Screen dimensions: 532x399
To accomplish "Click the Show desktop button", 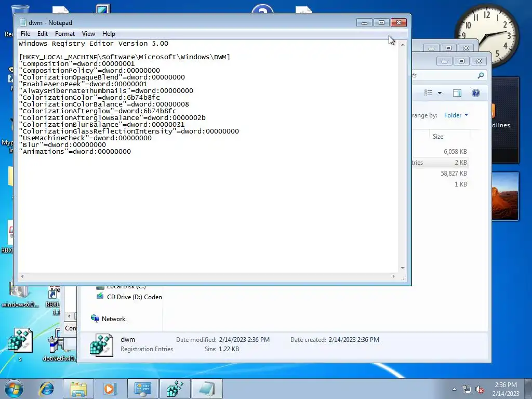I will [x=528, y=389].
